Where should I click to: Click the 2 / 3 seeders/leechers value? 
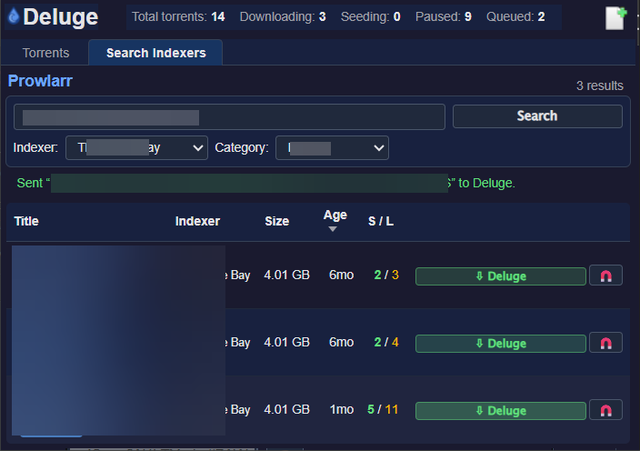click(x=386, y=275)
